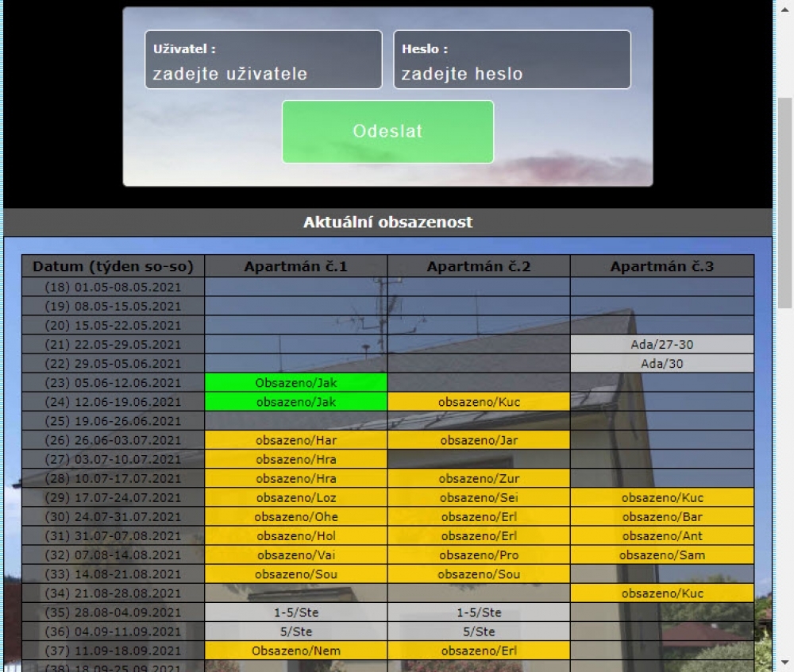Screen dimensions: 794x672
Task: Click obsazeno/Hra cell in week 28
Action: click(295, 478)
